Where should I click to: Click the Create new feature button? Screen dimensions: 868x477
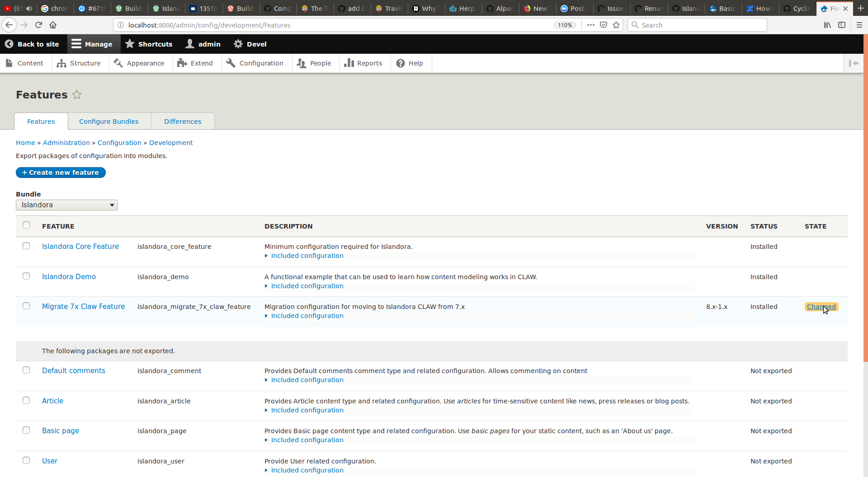pos(61,173)
